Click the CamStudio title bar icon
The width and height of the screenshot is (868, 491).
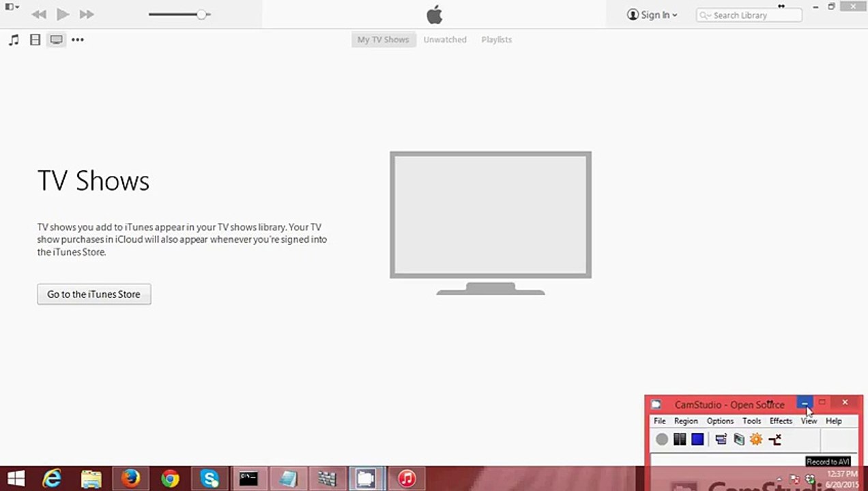(x=656, y=404)
